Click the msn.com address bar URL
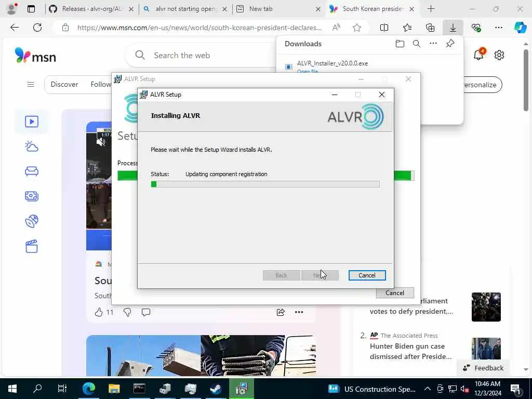Viewport: 532px width, 399px height. point(199,28)
